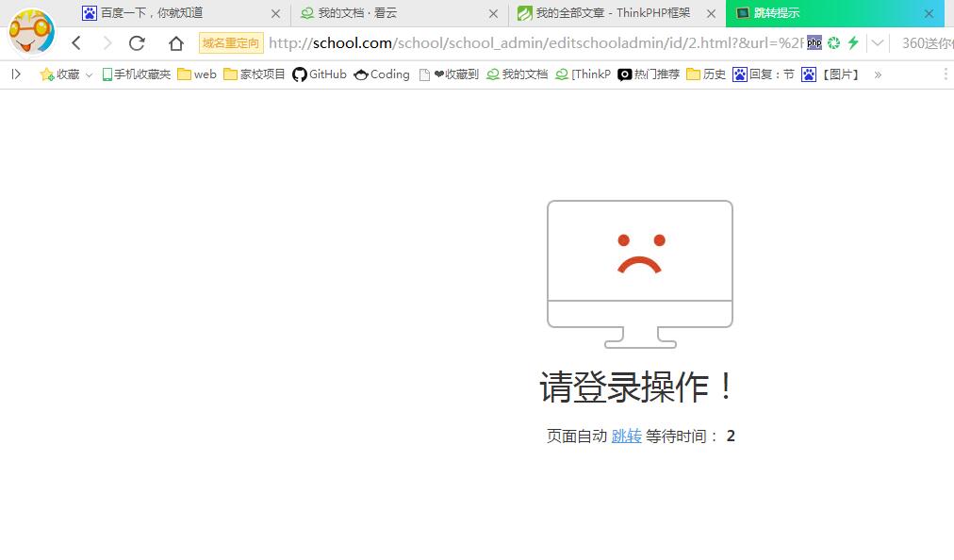Screen dimensions: 954x560
Task: Show more hidden bookmarks chevron
Action: [878, 74]
